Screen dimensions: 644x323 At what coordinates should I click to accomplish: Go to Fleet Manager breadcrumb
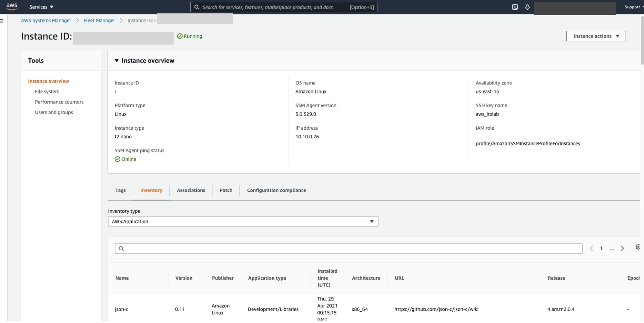click(x=99, y=20)
